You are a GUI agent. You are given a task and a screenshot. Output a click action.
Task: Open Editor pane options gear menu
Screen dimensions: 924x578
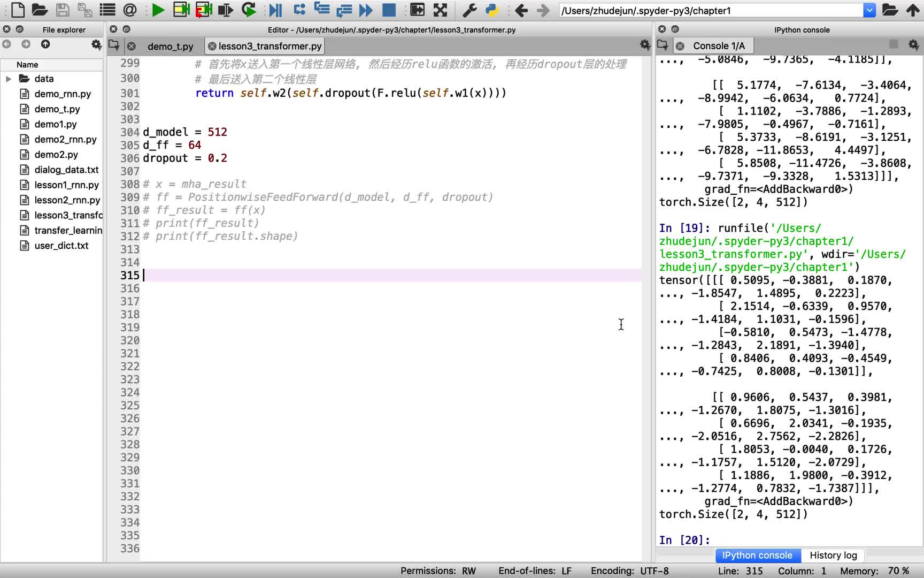point(645,45)
